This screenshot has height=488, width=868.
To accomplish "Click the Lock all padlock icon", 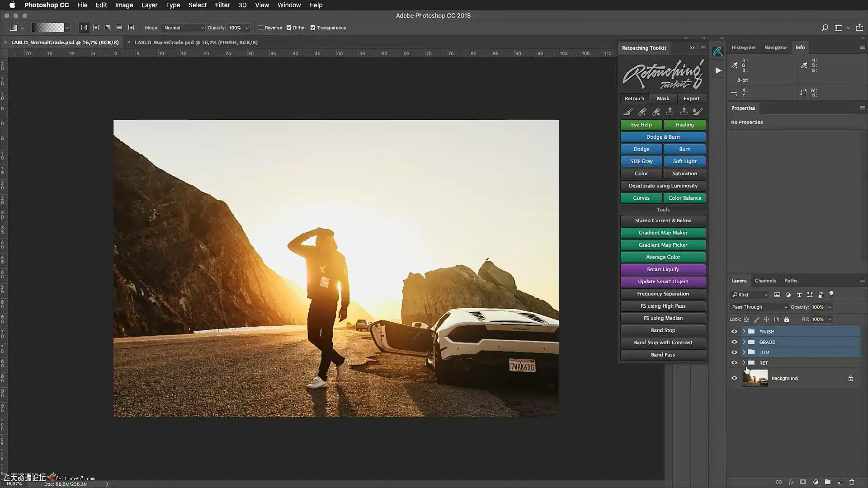I will point(787,319).
